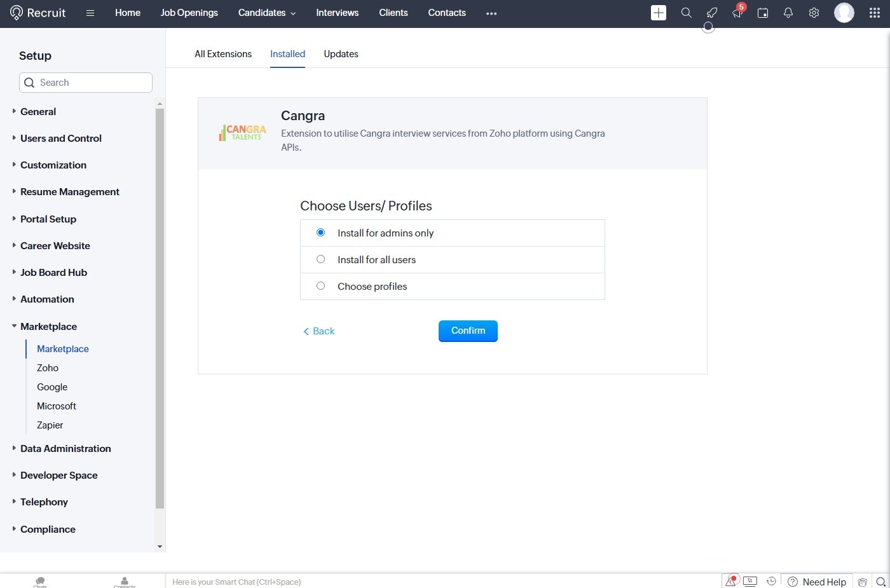Viewport: 890px width, 588px height.
Task: Click the sidebar scrollbar down arrow
Action: click(x=160, y=547)
